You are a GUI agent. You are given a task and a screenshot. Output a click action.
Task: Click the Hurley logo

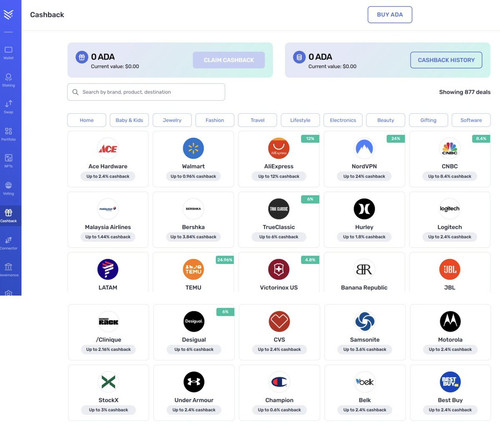point(364,209)
